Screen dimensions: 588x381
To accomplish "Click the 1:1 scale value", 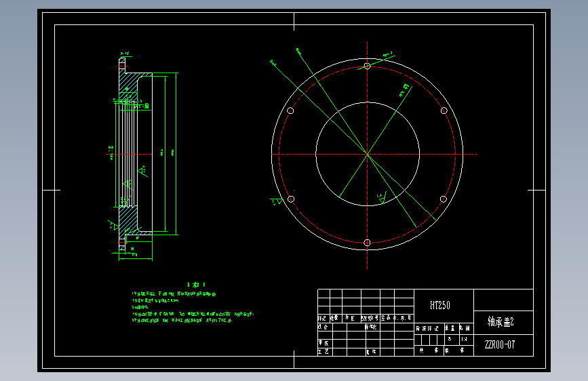I will pyautogui.click(x=465, y=339).
